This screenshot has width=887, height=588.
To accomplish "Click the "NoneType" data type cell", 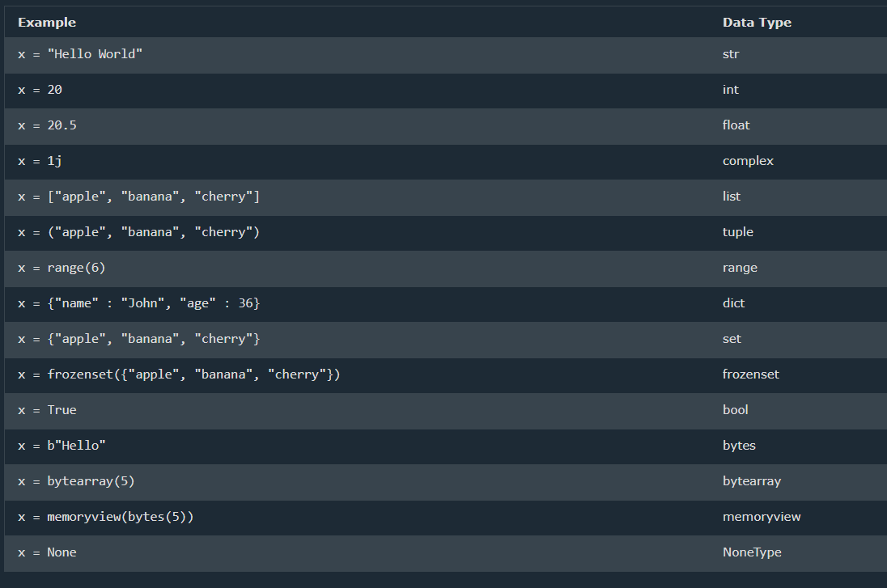I will [x=752, y=552].
